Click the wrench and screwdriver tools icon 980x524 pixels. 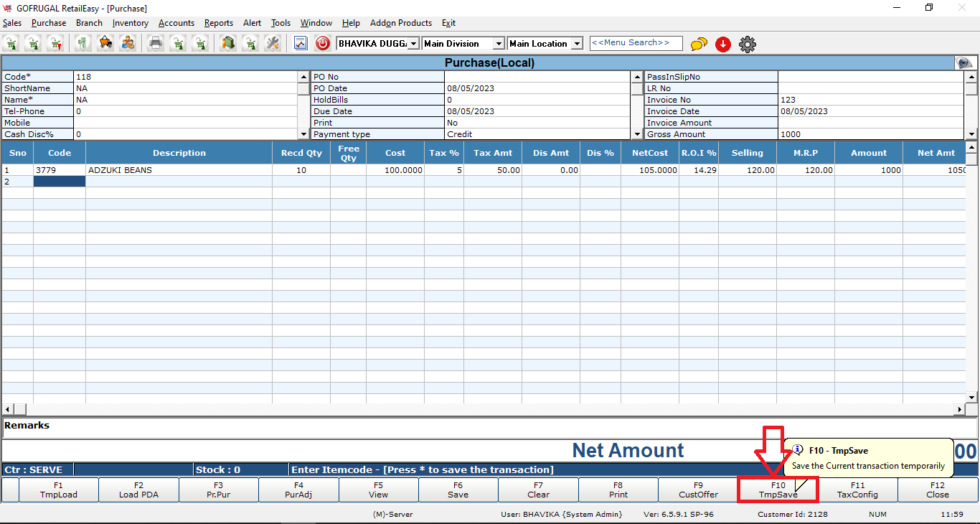pyautogui.click(x=273, y=43)
